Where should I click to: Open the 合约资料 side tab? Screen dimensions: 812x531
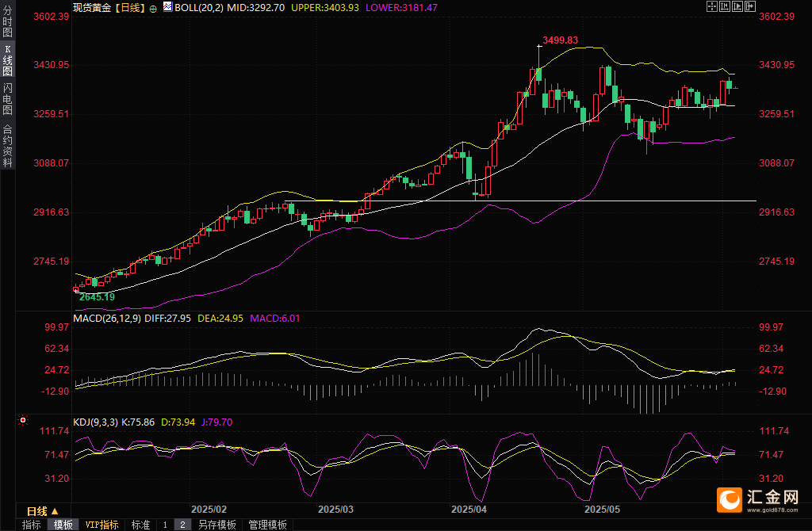[x=7, y=145]
